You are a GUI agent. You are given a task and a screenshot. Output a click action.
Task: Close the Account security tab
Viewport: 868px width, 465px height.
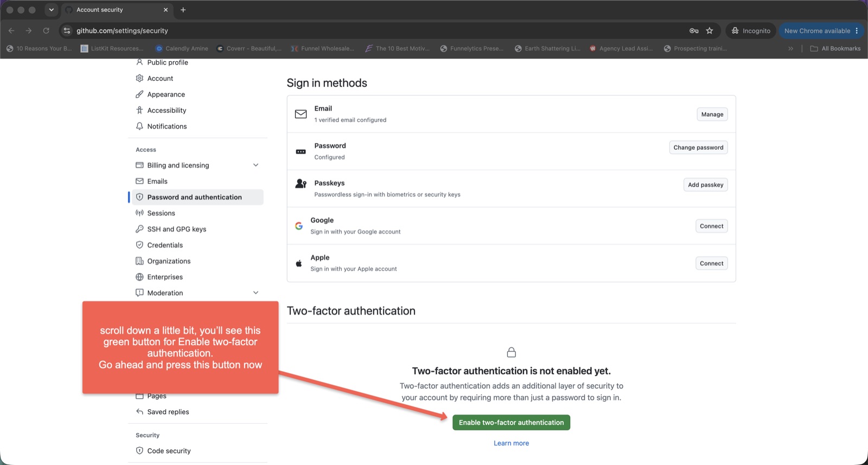pos(165,10)
